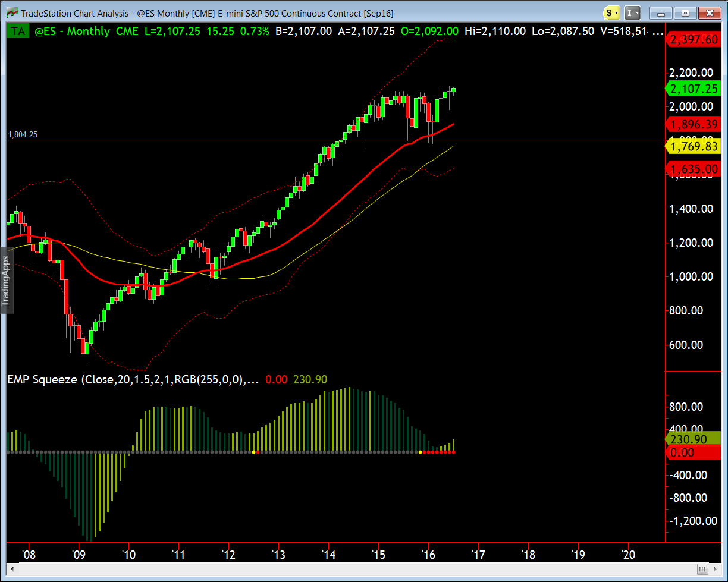Click the '09 year label on time axis
Viewport: 728px width, 582px height.
[79, 555]
